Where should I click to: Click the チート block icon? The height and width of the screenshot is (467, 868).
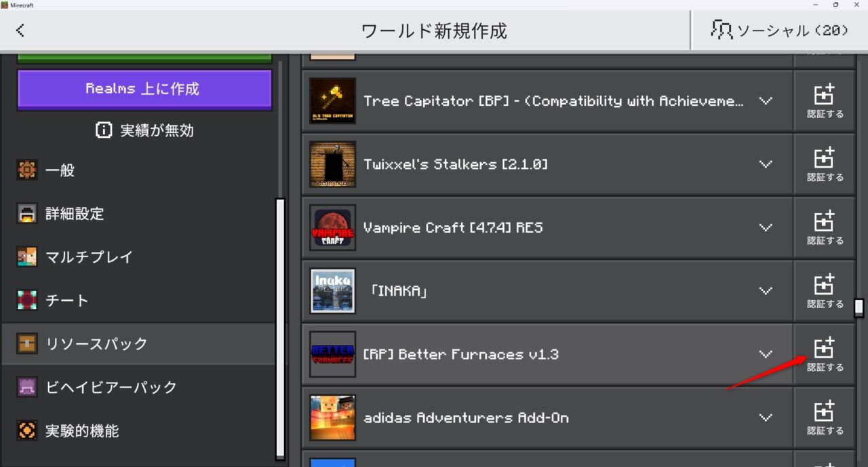click(x=27, y=301)
